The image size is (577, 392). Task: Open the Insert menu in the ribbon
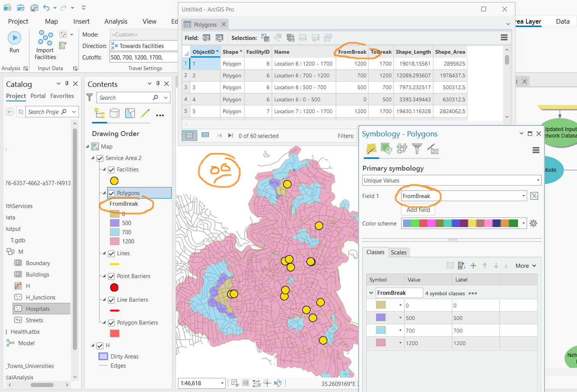pos(81,21)
